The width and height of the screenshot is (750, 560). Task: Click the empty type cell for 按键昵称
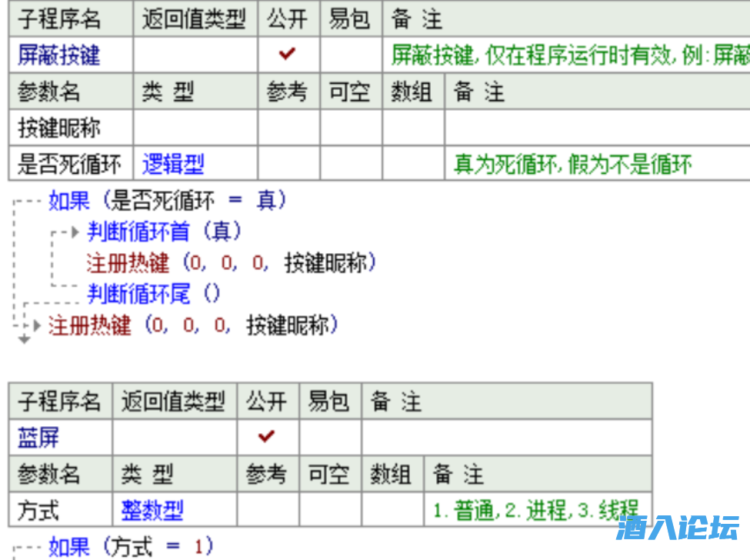[x=195, y=128]
